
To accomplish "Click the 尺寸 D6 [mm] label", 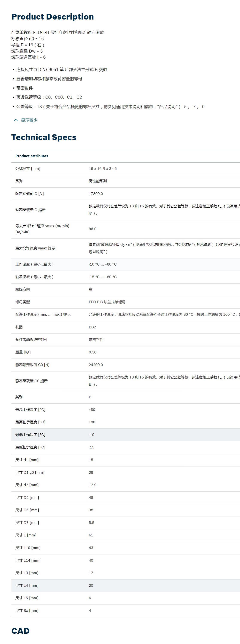I will coord(27,510).
